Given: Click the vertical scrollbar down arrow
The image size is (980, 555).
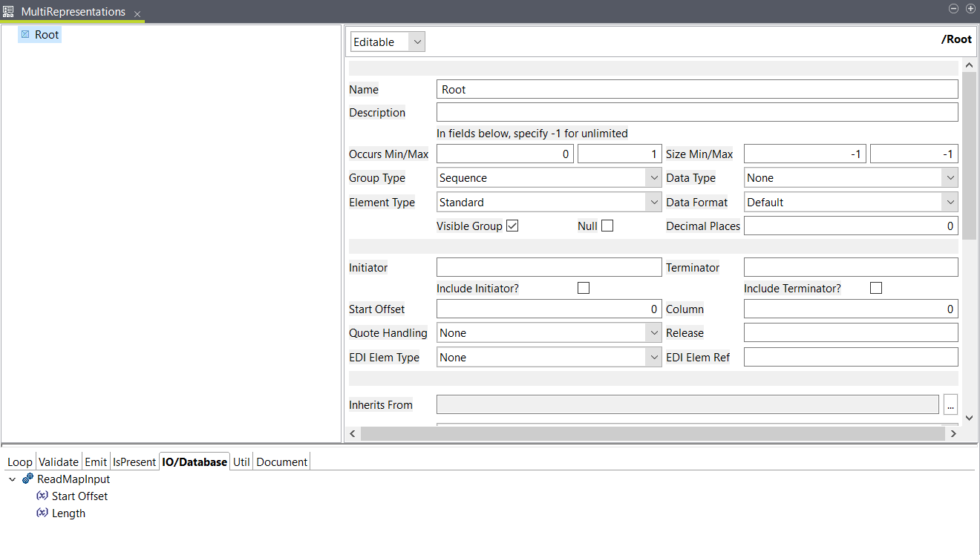Looking at the screenshot, I should point(970,418).
